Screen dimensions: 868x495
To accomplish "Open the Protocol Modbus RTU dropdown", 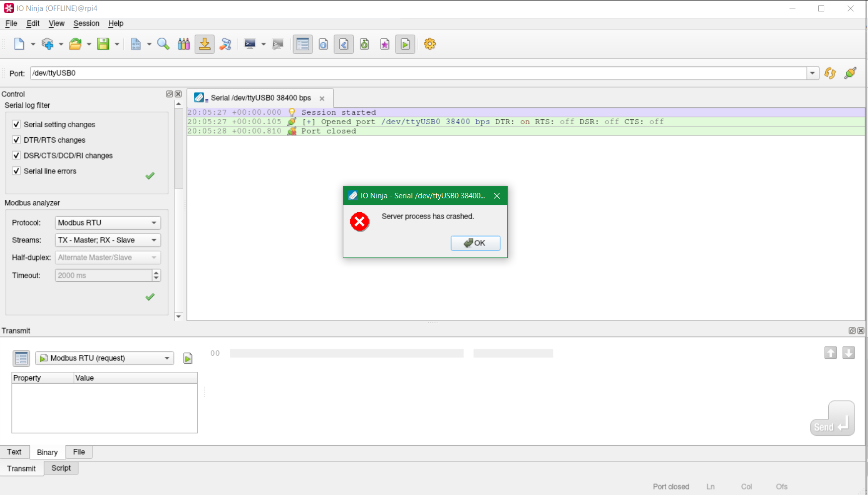I will click(x=108, y=223).
